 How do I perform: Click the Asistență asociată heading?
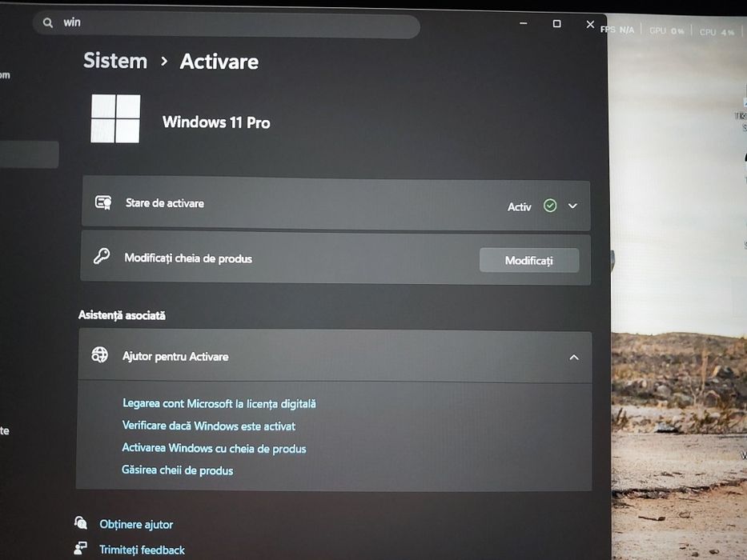pos(122,315)
